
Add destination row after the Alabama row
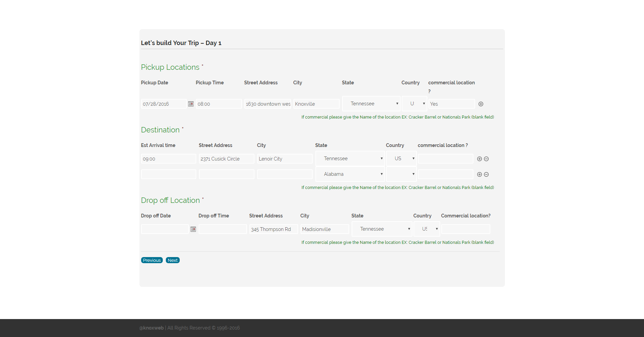click(x=480, y=174)
